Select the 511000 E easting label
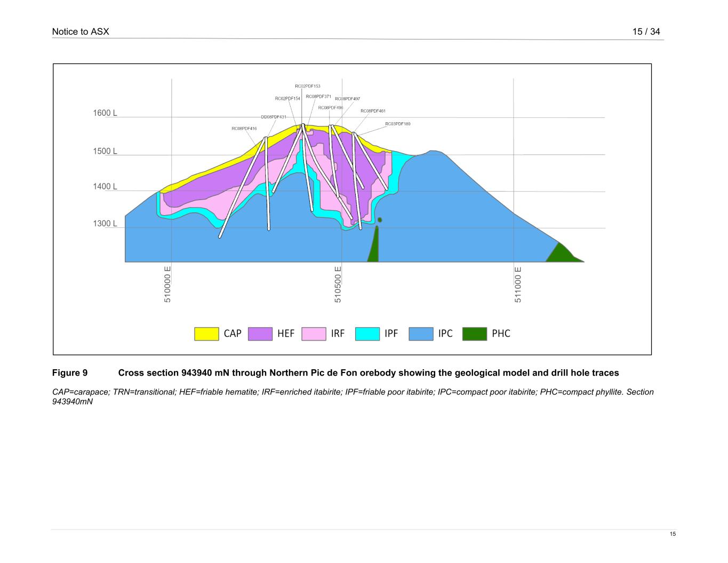728x563 pixels. click(x=518, y=284)
